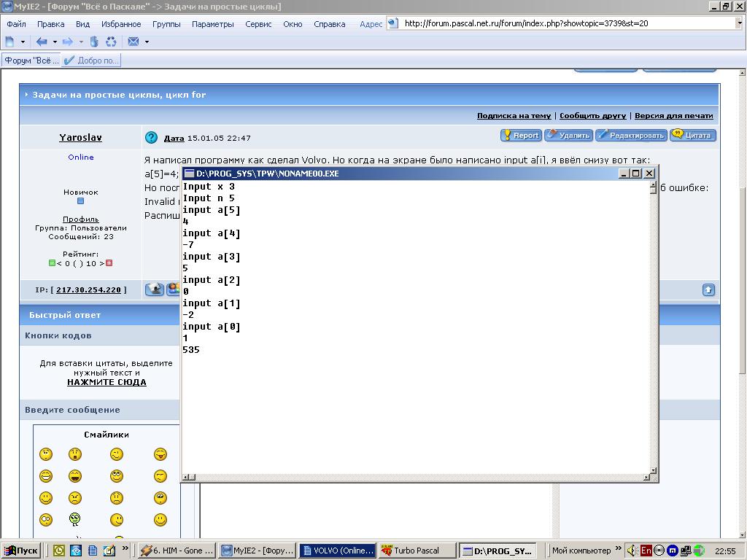Screen dimensions: 747x560
Task: Open the address bar URL dropdown
Action: click(x=739, y=23)
